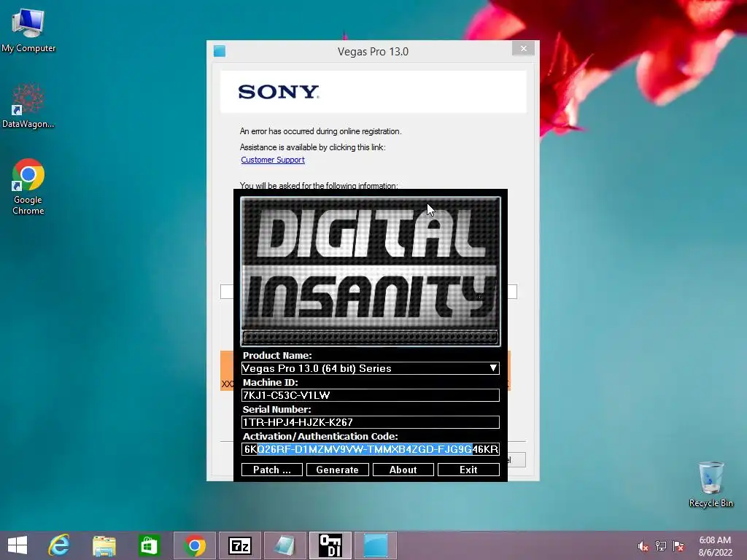Switch to the blue Vegas Pro taskbar item
This screenshot has height=560, width=747.
(376, 545)
